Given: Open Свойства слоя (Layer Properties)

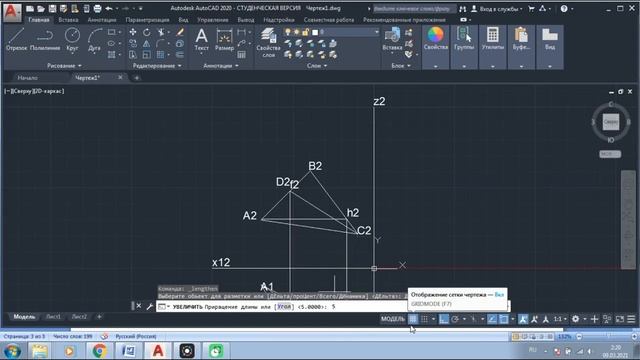Looking at the screenshot, I should pos(268,42).
